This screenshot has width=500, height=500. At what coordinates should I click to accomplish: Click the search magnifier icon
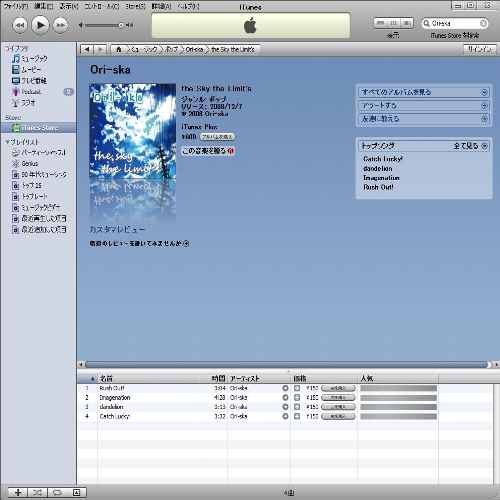[x=426, y=23]
